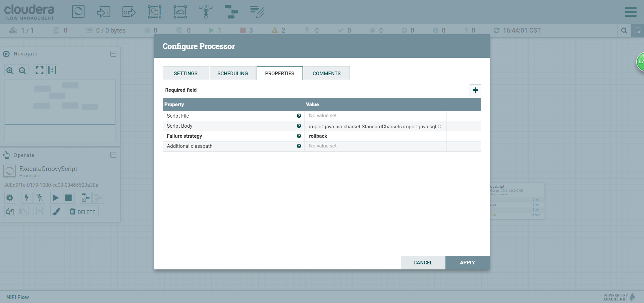
Task: Zoom out on Navigate panel
Action: coord(22,71)
